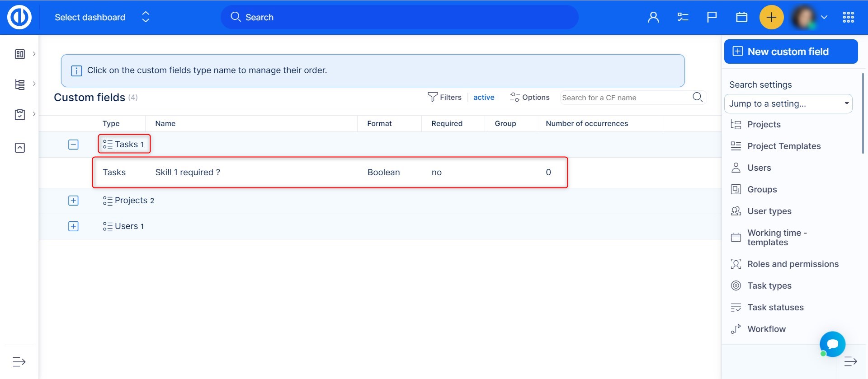Open the chat support bubble
Viewport: 868px width, 379px height.
tap(832, 344)
